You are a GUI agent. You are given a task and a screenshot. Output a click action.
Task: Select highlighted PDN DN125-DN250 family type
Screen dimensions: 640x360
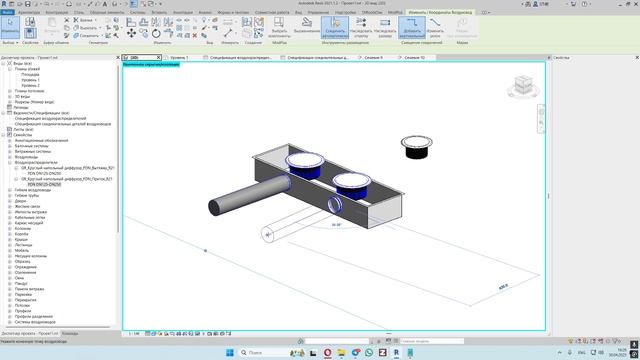[44, 184]
